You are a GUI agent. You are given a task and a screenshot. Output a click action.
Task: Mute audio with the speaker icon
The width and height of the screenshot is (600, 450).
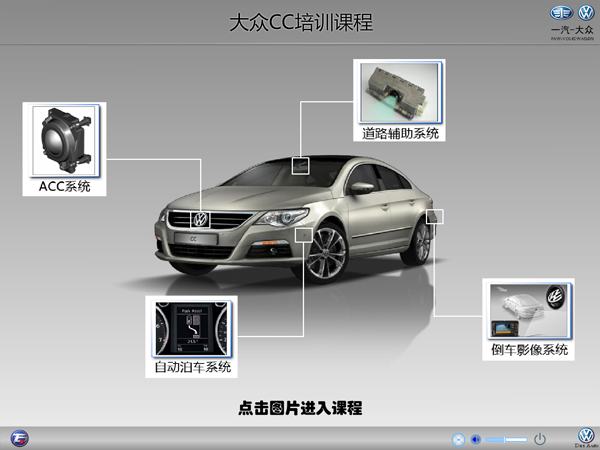pos(475,439)
